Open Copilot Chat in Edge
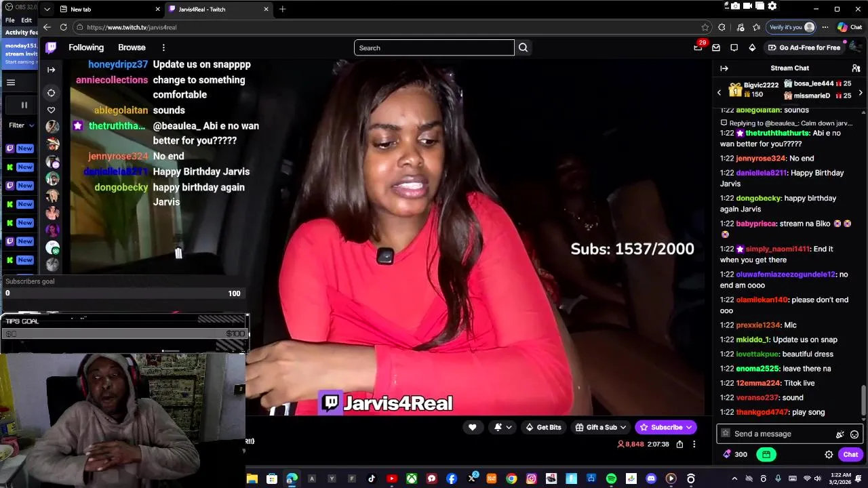The width and height of the screenshot is (868, 488). [x=850, y=27]
